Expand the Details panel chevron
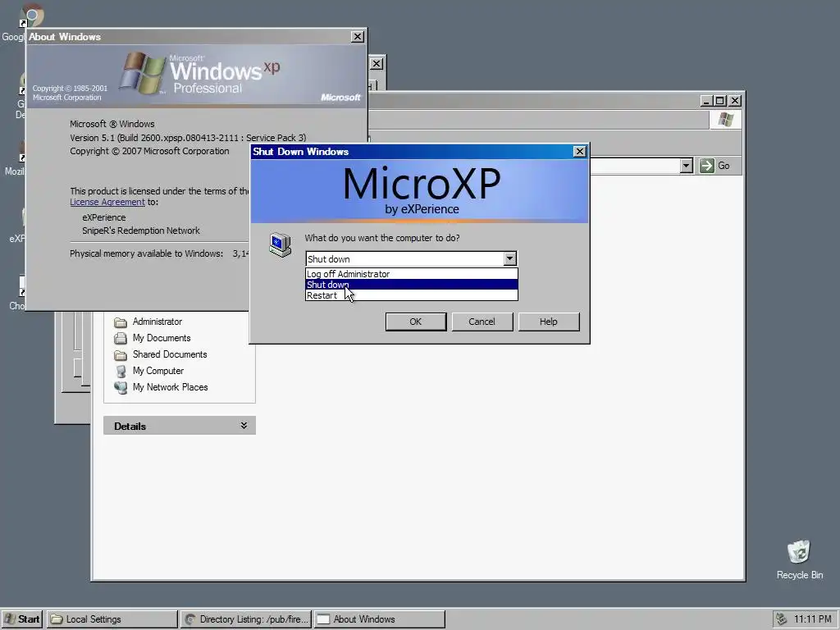The width and height of the screenshot is (840, 630). tap(244, 426)
